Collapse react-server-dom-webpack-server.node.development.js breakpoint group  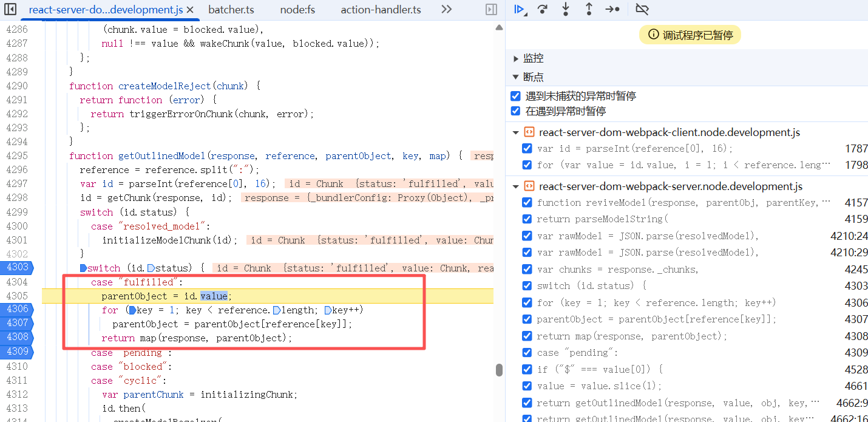click(x=516, y=186)
